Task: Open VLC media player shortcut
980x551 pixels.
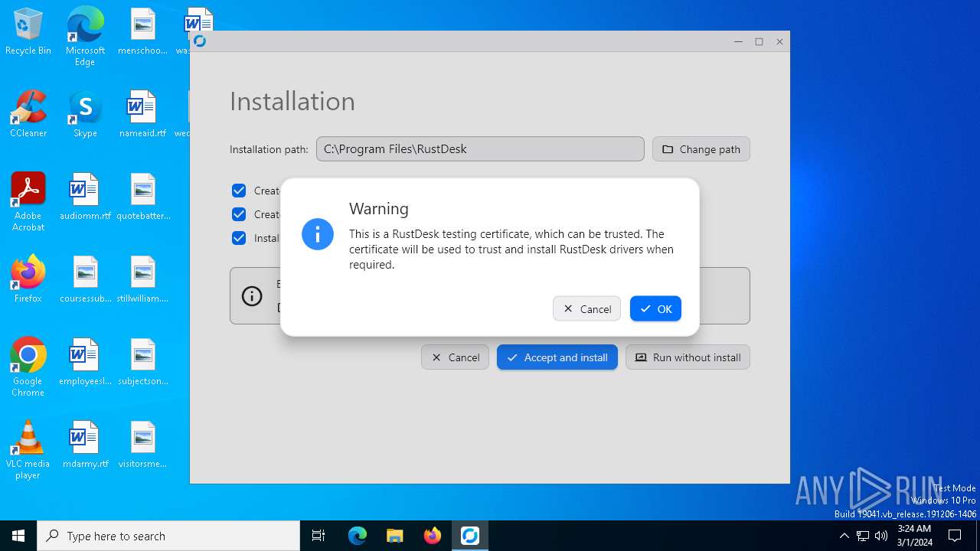Action: (28, 450)
